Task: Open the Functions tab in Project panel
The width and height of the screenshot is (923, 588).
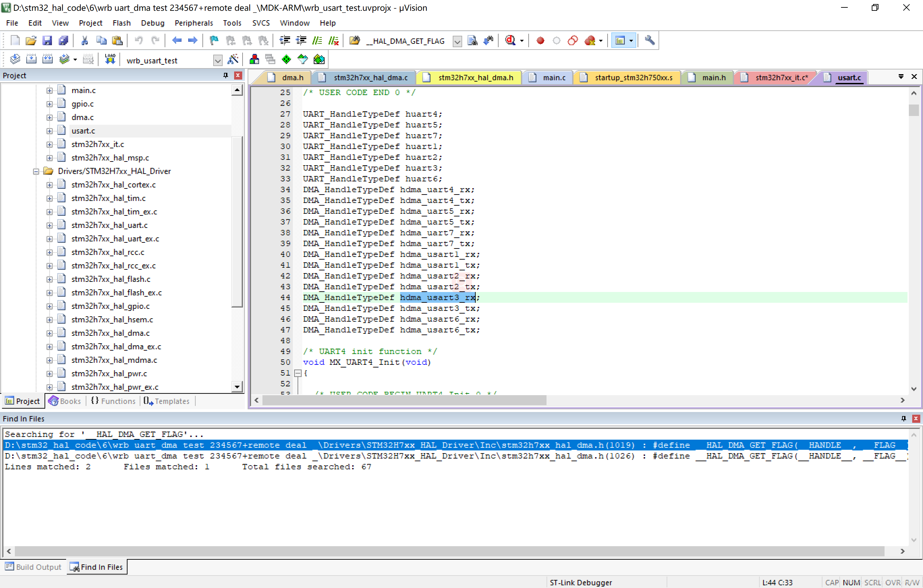Action: coord(113,401)
